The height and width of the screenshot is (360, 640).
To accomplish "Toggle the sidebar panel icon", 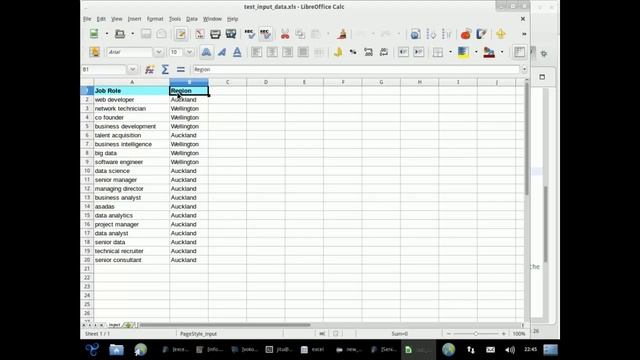I will click(519, 52).
